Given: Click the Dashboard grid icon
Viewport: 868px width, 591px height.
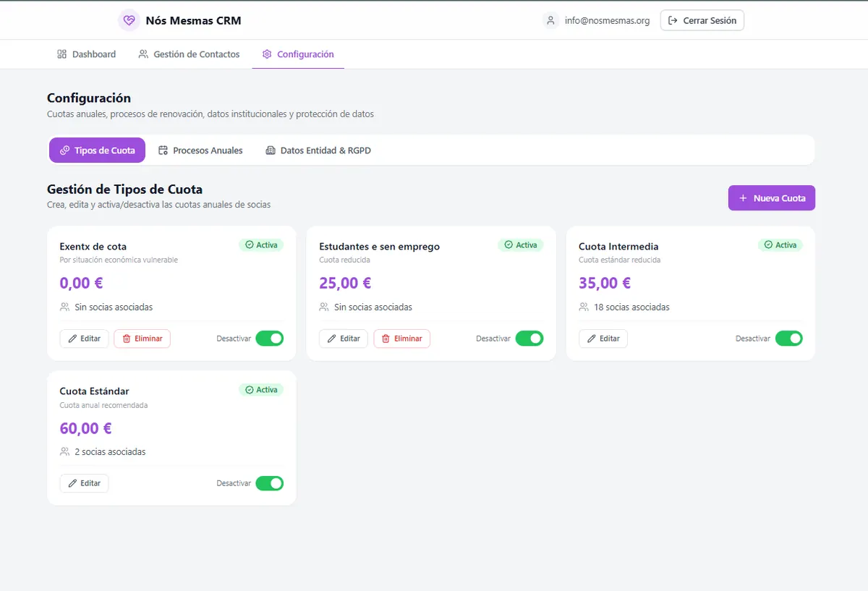Looking at the screenshot, I should pyautogui.click(x=62, y=54).
